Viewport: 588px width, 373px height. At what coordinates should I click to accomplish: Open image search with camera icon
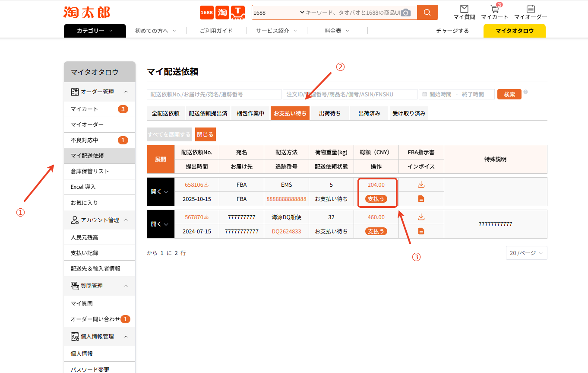(405, 13)
